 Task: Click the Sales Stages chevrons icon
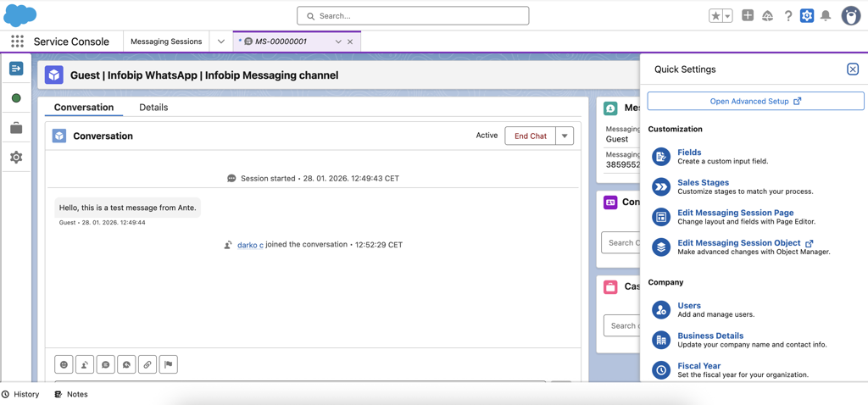(661, 187)
